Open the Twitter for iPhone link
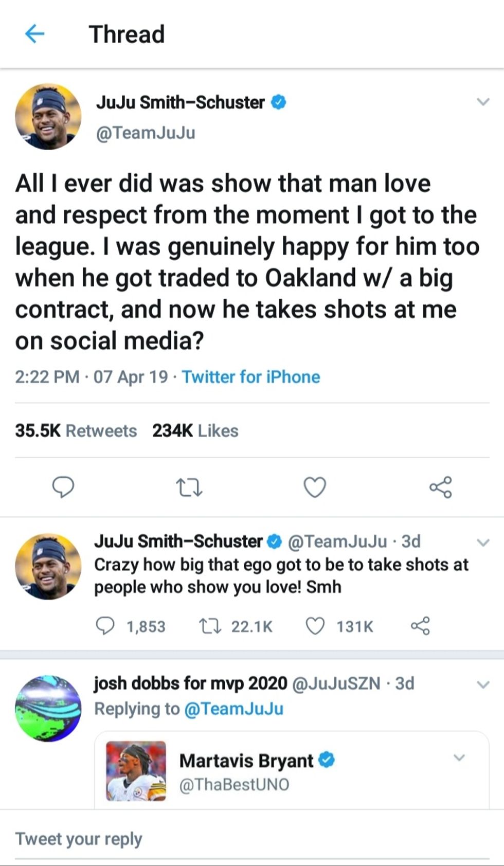This screenshot has width=504, height=866. [250, 377]
